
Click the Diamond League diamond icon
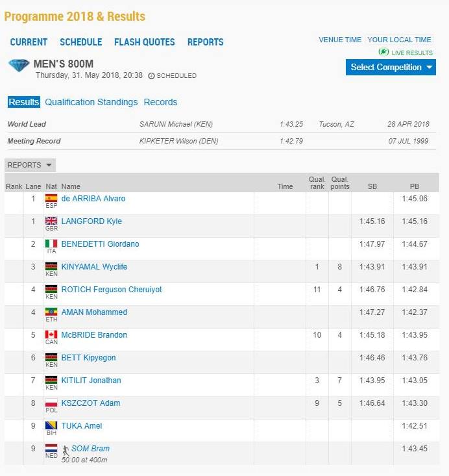point(18,66)
